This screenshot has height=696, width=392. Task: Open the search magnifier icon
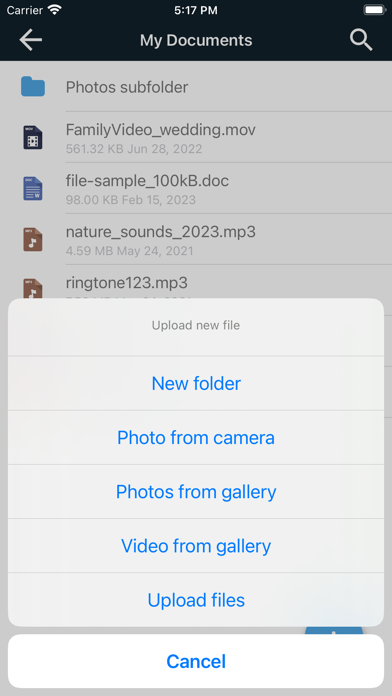click(x=361, y=40)
